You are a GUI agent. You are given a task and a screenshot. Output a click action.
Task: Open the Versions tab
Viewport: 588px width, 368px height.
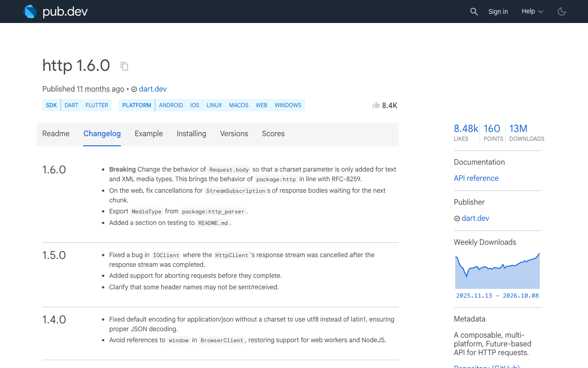[234, 134]
